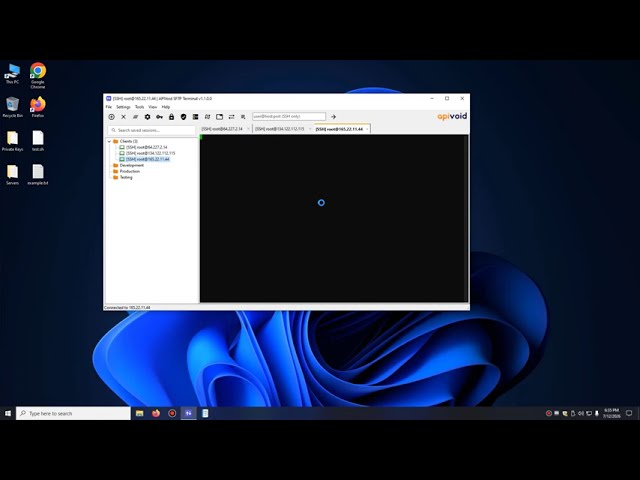Open the Windows Start menu
This screenshot has width=640, height=480.
pyautogui.click(x=8, y=413)
